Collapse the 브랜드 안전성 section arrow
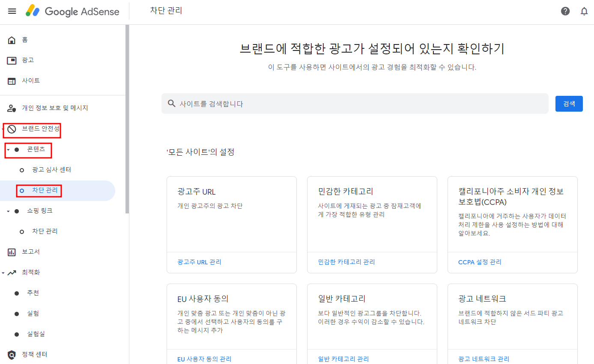 tap(3, 129)
